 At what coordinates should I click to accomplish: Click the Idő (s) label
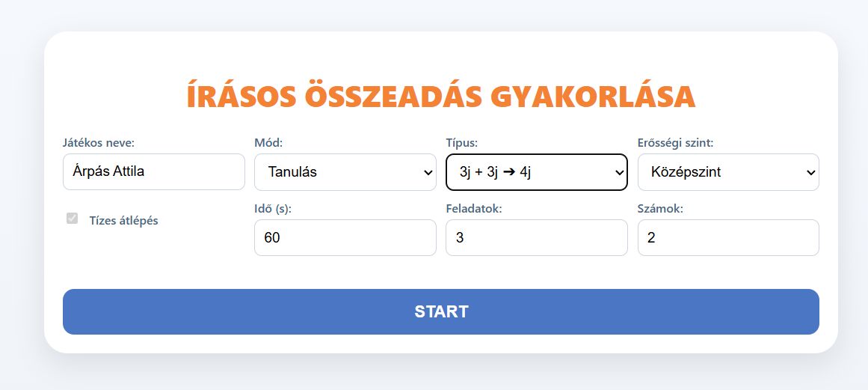273,209
